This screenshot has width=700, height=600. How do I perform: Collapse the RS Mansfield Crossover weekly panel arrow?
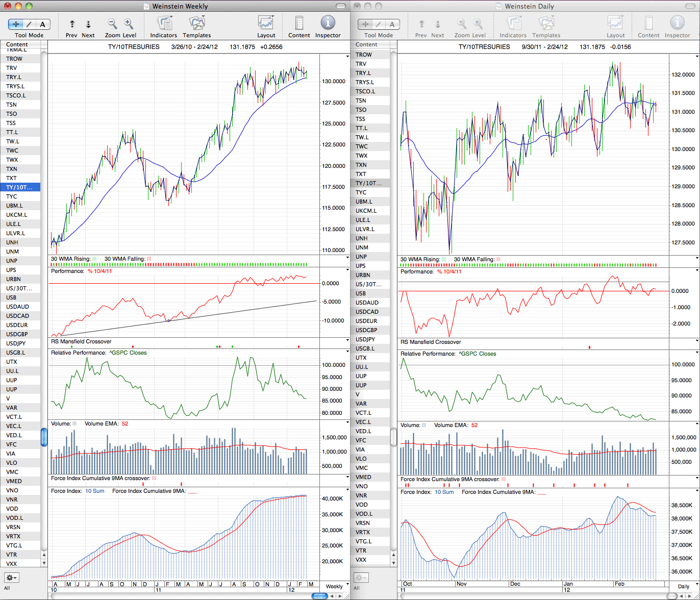[347, 341]
